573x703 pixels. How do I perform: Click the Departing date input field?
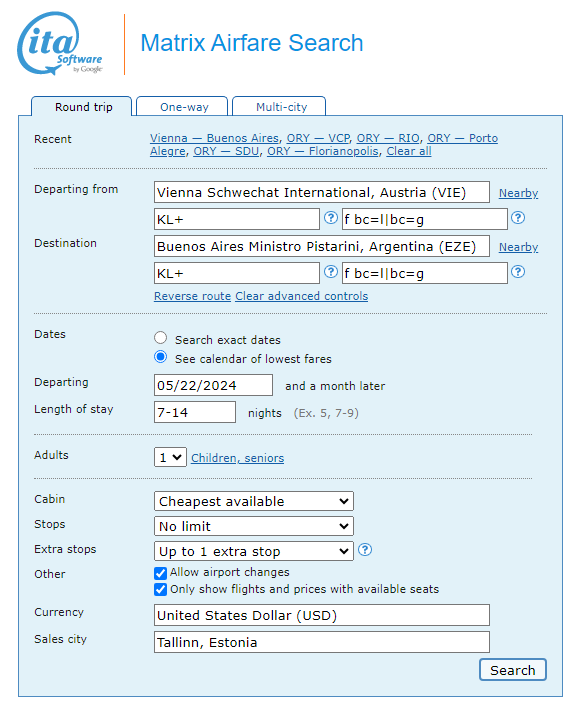pyautogui.click(x=213, y=386)
